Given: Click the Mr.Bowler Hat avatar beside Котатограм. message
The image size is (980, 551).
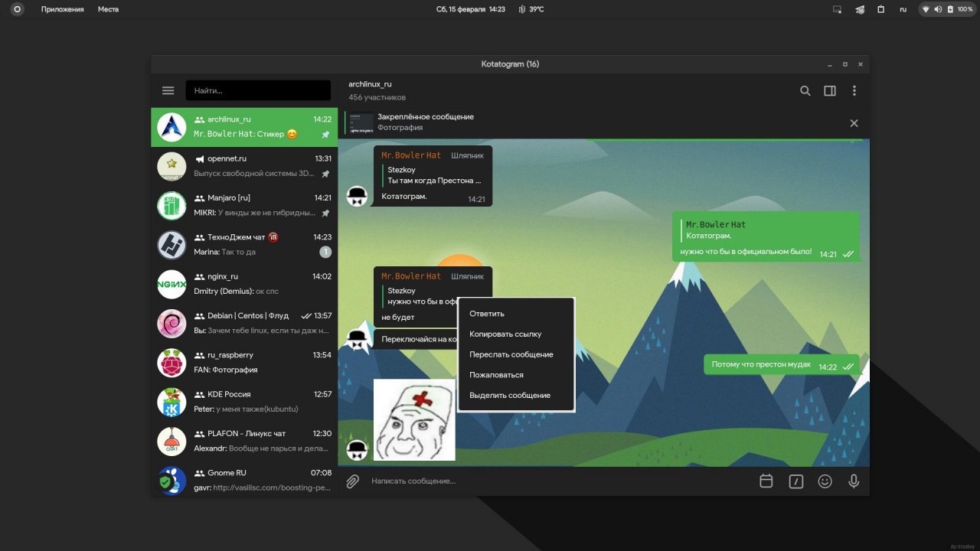Looking at the screenshot, I should pyautogui.click(x=358, y=196).
